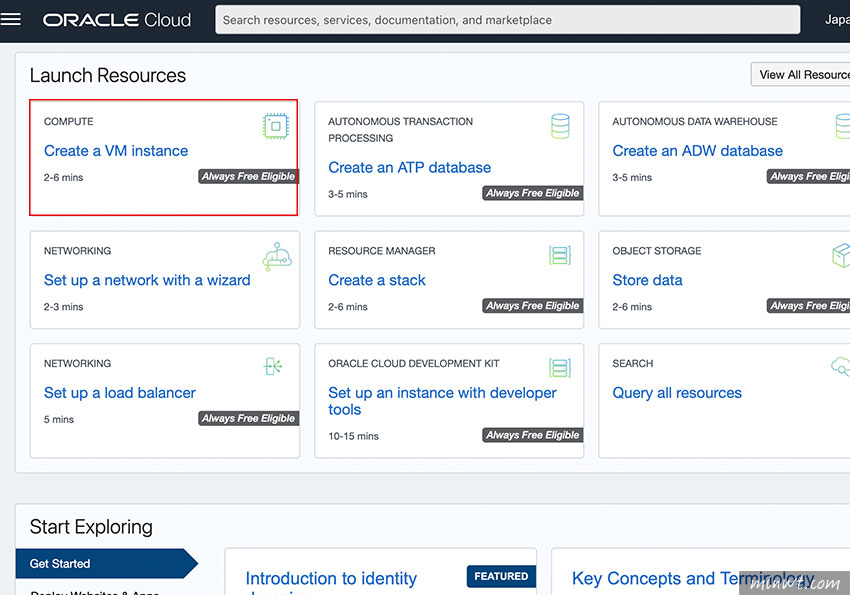This screenshot has height=595, width=850.
Task: Click the 10-15 mins duration text
Action: [353, 437]
